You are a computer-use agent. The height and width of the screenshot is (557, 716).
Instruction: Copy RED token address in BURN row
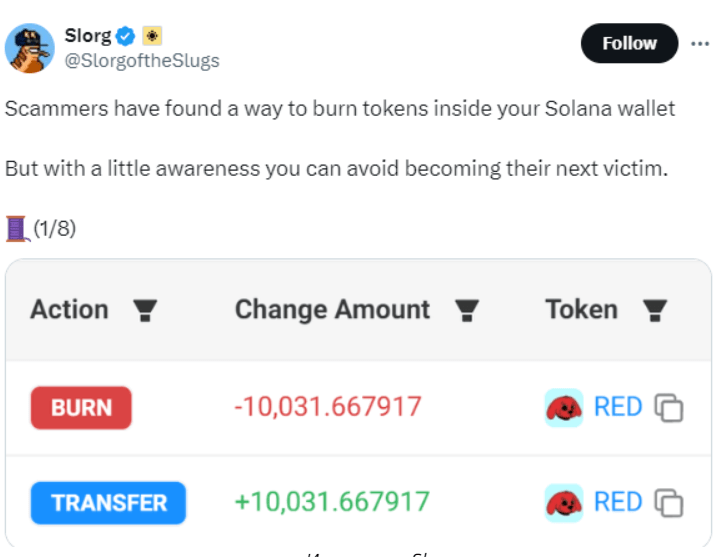(x=669, y=407)
